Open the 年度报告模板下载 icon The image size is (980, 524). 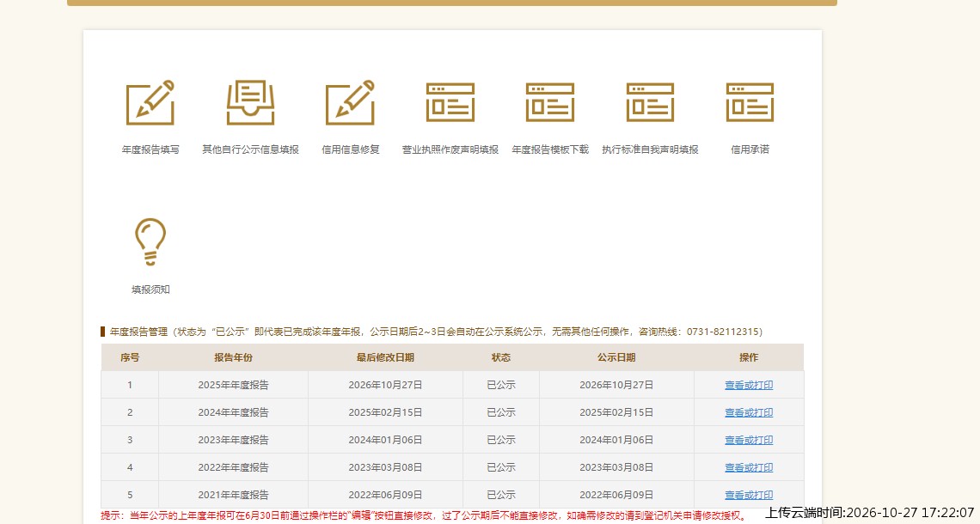pyautogui.click(x=550, y=102)
